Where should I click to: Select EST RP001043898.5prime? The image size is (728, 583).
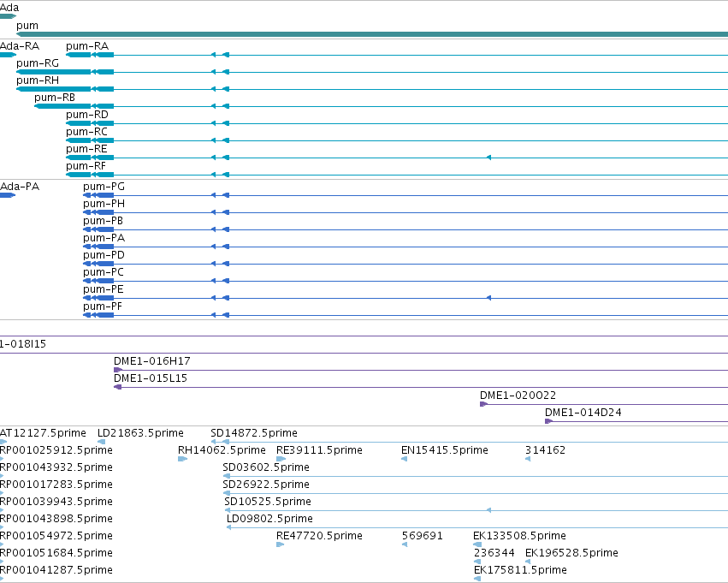click(56, 520)
